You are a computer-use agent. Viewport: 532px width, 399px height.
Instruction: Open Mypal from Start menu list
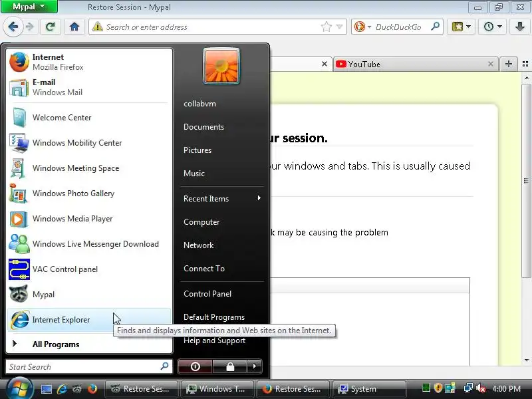[x=89, y=295]
